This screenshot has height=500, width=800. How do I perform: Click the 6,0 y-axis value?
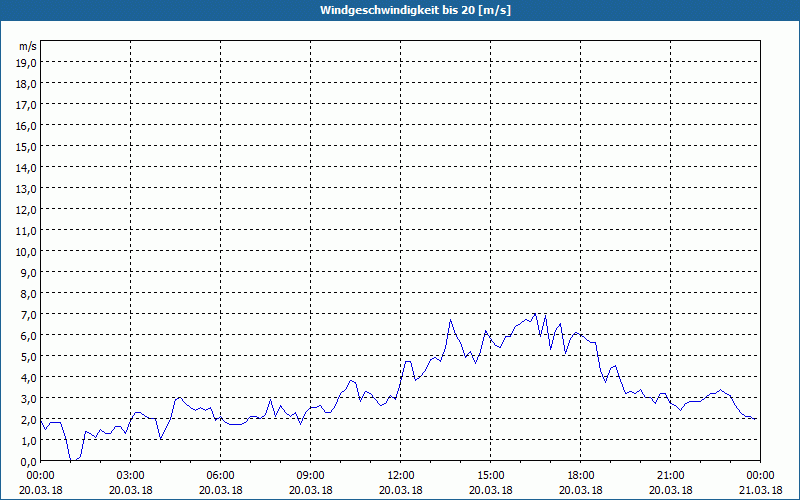(x=29, y=336)
